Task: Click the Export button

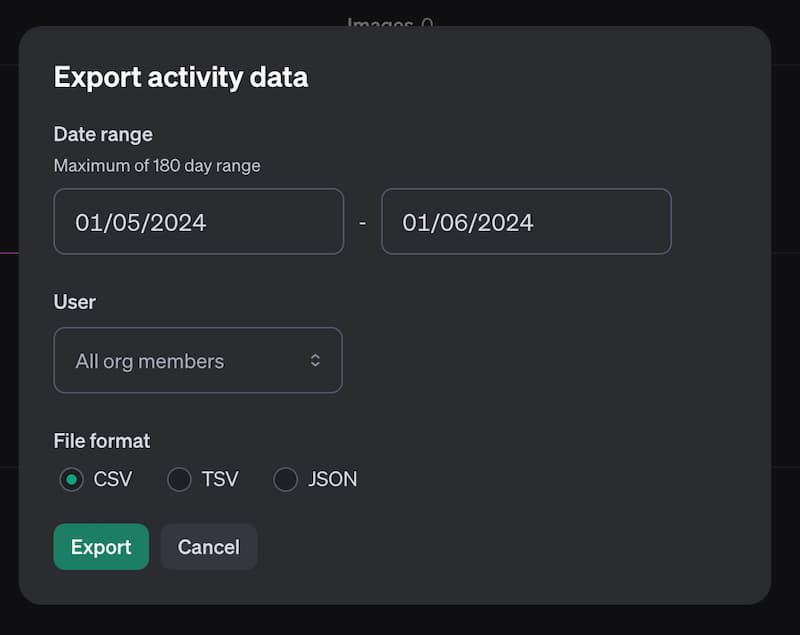Action: (101, 547)
